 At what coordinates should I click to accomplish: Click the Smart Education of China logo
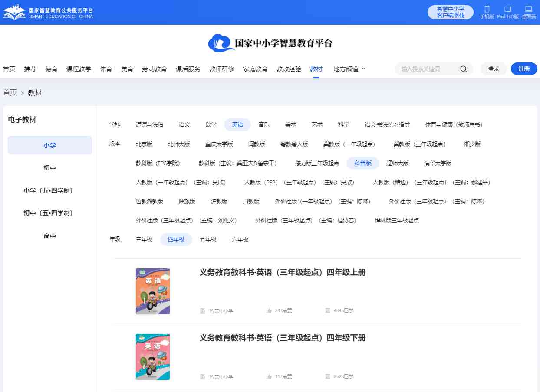pyautogui.click(x=15, y=12)
